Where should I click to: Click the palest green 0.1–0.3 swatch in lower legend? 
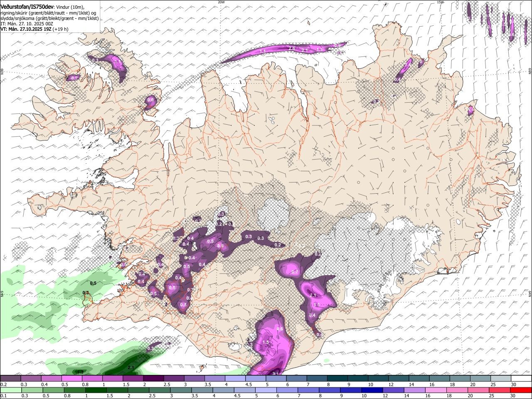(x=10, y=390)
